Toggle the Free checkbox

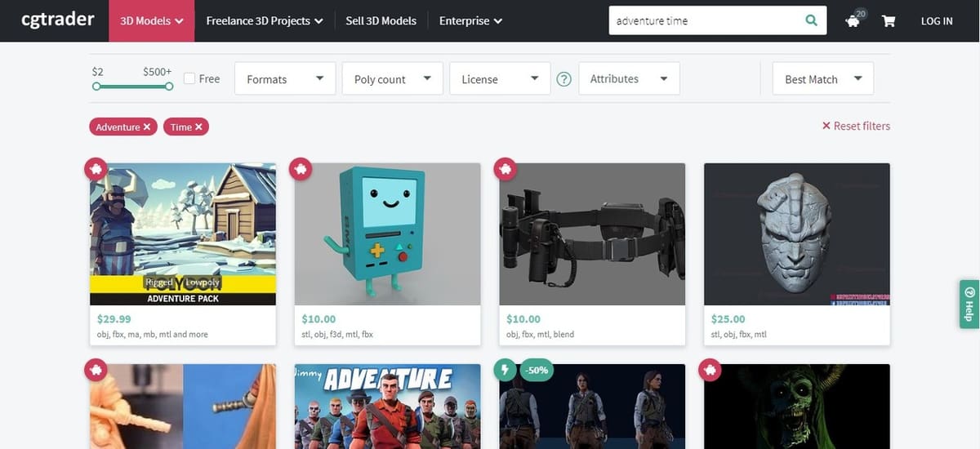click(x=189, y=78)
